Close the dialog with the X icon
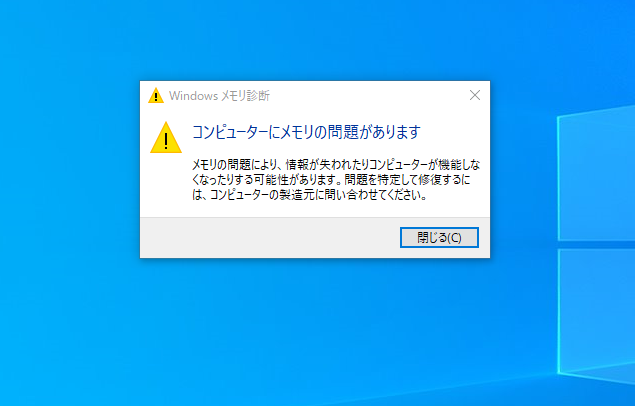The image size is (635, 406). (x=475, y=95)
